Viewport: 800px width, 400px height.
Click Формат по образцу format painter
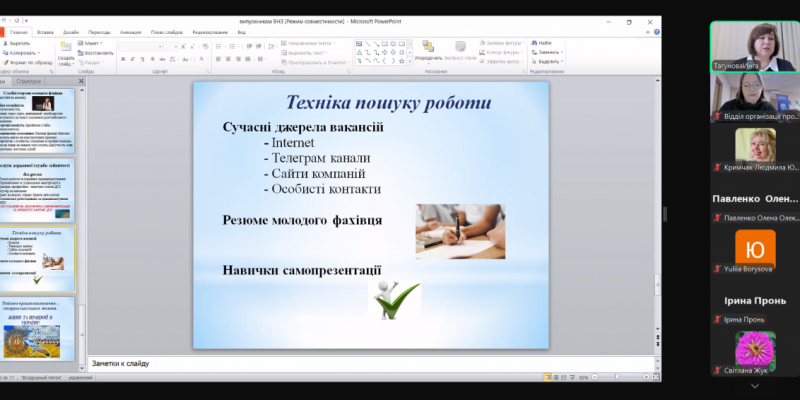pyautogui.click(x=27, y=61)
